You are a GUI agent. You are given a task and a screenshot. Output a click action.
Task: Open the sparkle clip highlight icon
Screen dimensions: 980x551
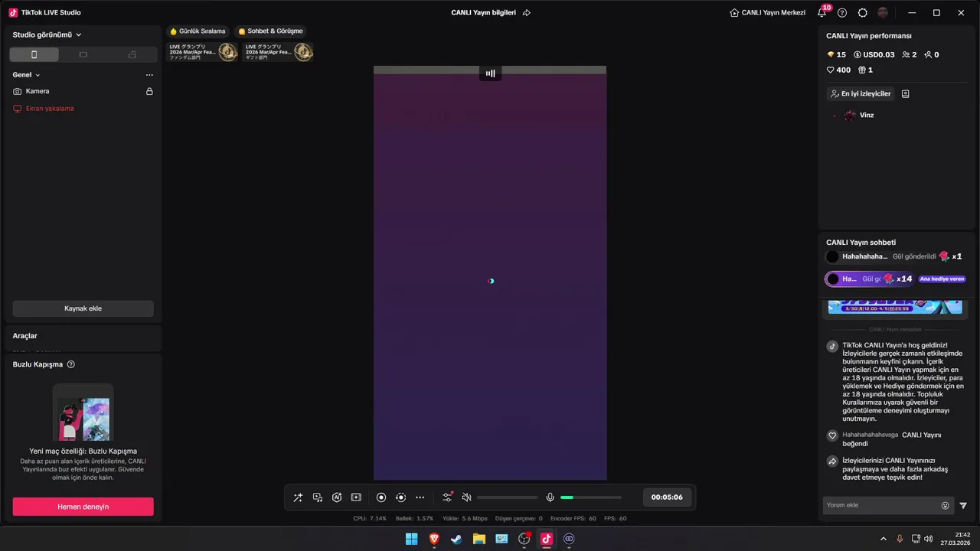tap(356, 497)
